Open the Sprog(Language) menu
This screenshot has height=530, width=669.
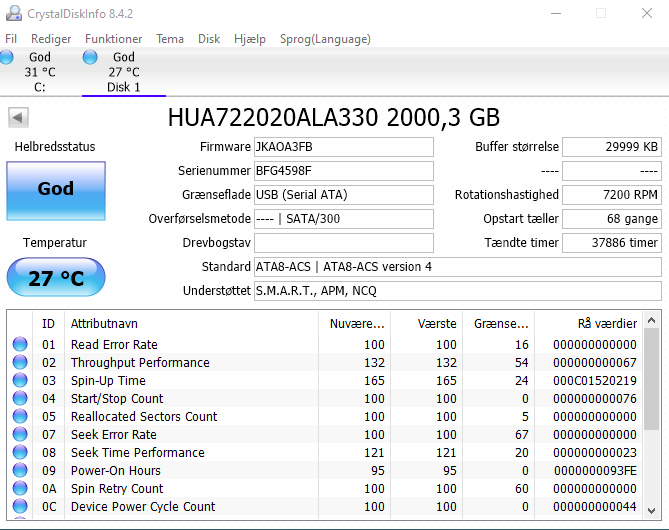325,39
